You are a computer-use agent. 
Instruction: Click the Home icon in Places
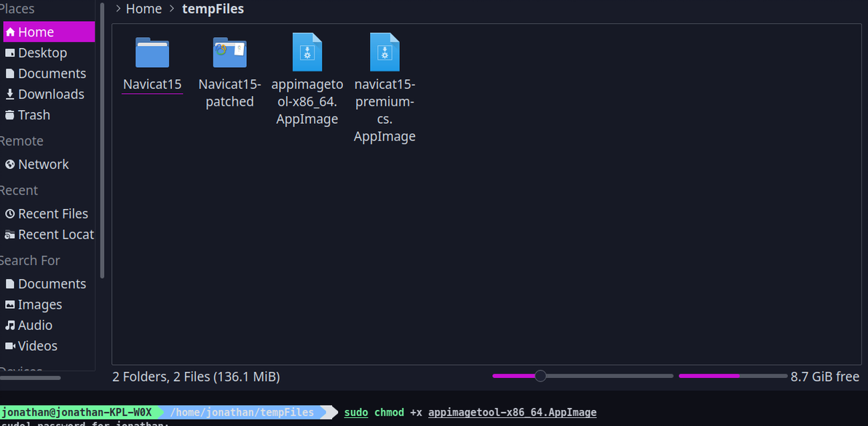tap(10, 32)
